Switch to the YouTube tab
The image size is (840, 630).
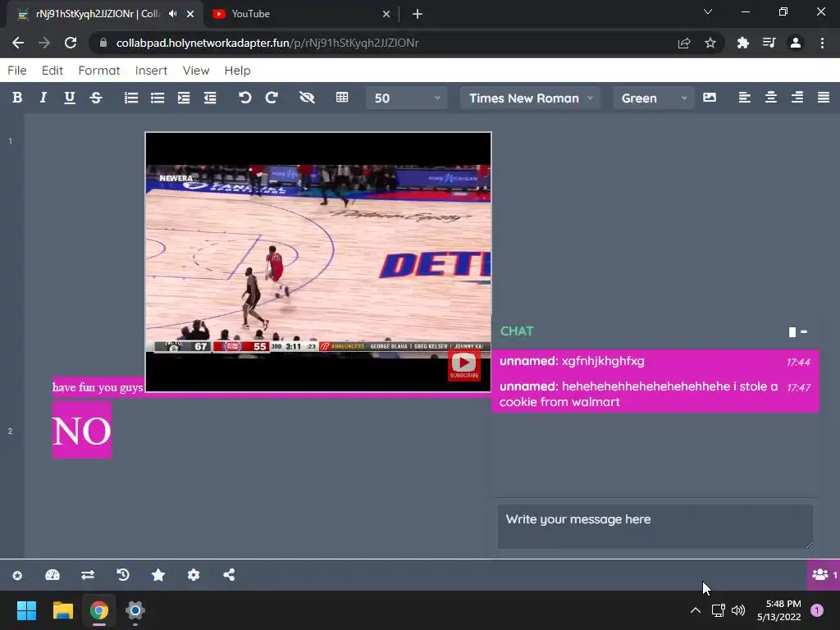click(300, 14)
